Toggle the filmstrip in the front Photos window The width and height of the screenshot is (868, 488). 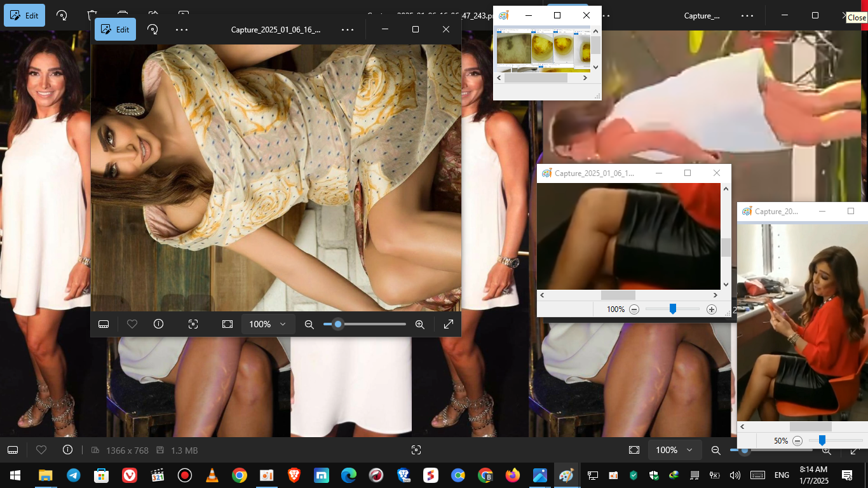coord(104,324)
